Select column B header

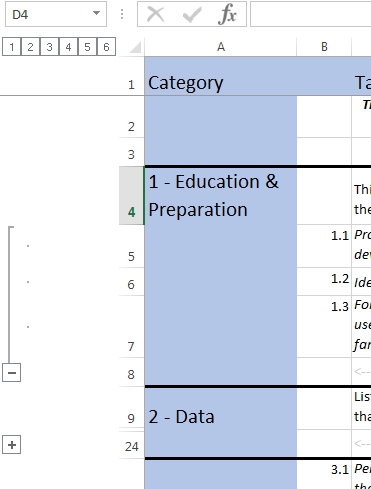(324, 47)
